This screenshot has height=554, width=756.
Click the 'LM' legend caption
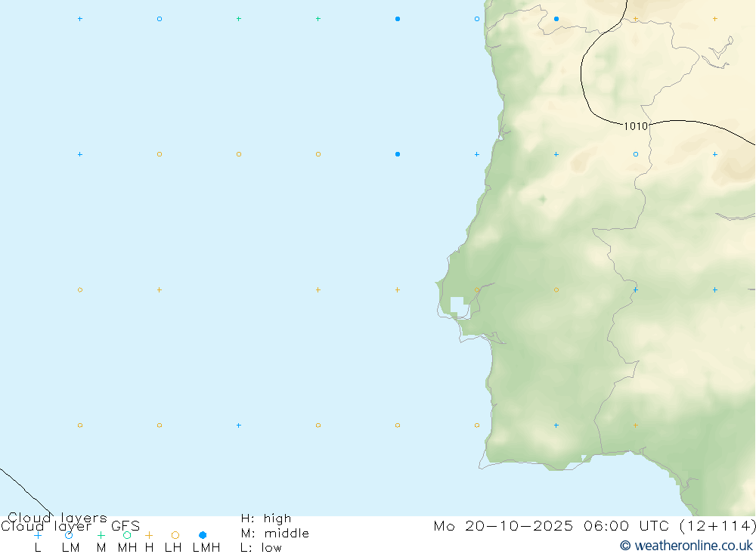[70, 548]
